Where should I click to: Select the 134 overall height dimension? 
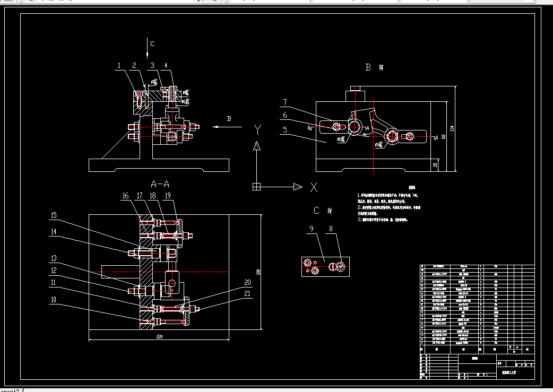click(453, 128)
